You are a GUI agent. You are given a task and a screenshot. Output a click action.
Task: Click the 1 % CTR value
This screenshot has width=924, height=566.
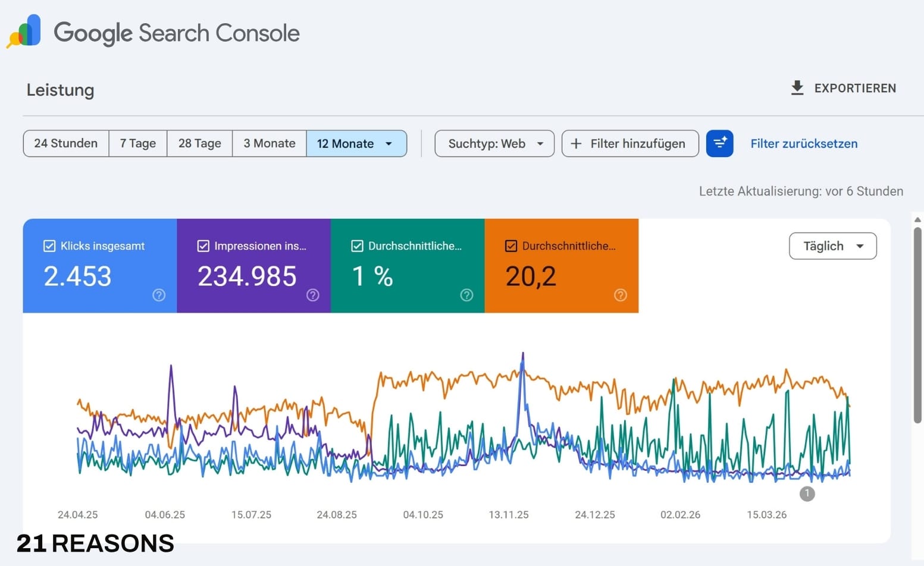click(x=372, y=276)
